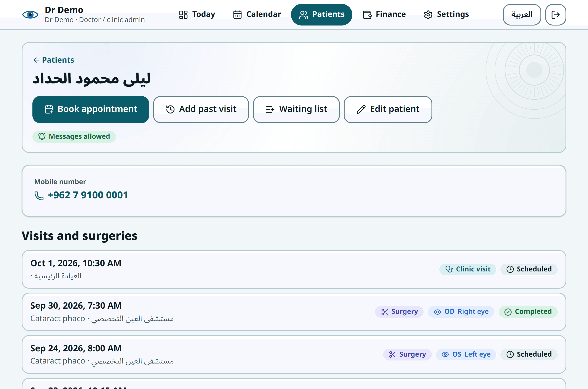The height and width of the screenshot is (389, 588).
Task: Click the back arrow icon beside Patients link
Action: [36, 60]
